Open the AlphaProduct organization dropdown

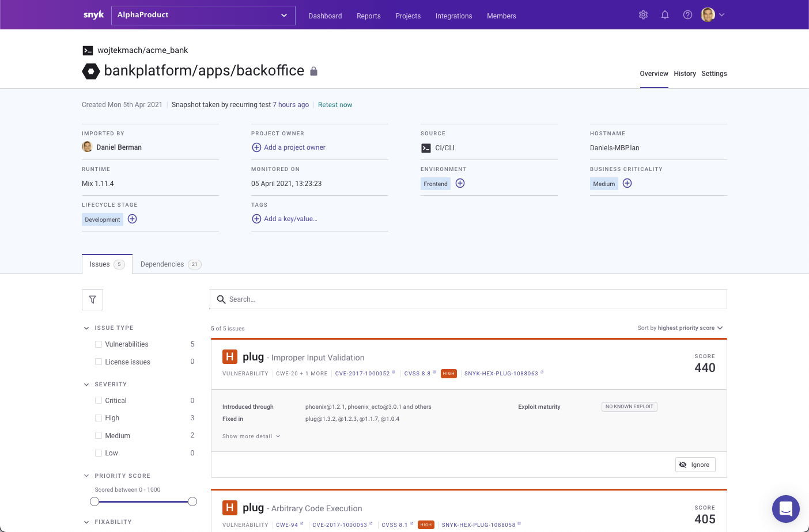point(203,15)
